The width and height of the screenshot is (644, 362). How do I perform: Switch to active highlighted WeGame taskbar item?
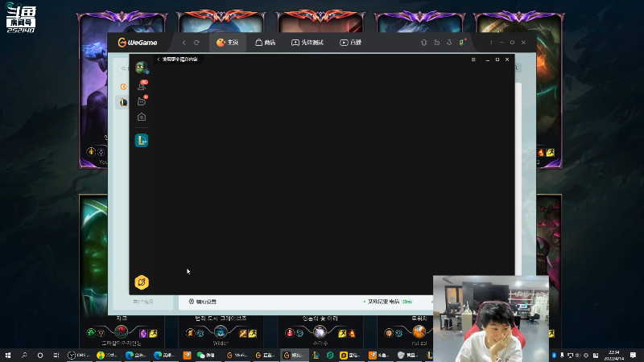pos(294,355)
